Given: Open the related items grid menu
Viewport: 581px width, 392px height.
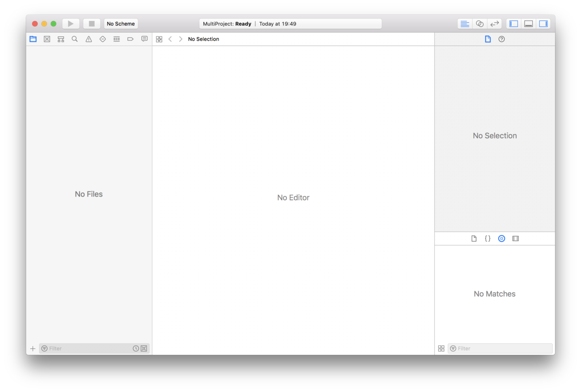Looking at the screenshot, I should point(159,39).
